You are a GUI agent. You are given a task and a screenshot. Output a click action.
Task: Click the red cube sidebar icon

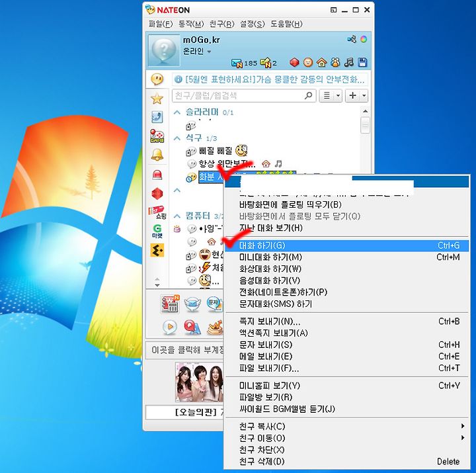coord(157,194)
